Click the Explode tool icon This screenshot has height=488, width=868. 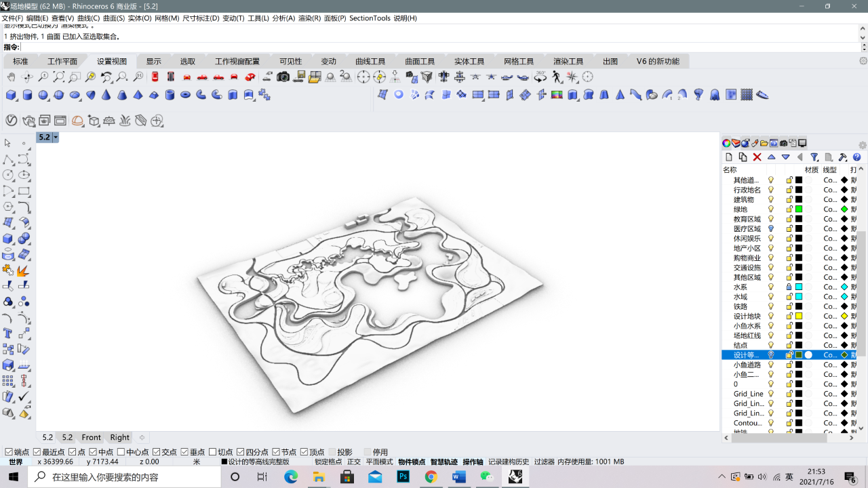coord(24,270)
